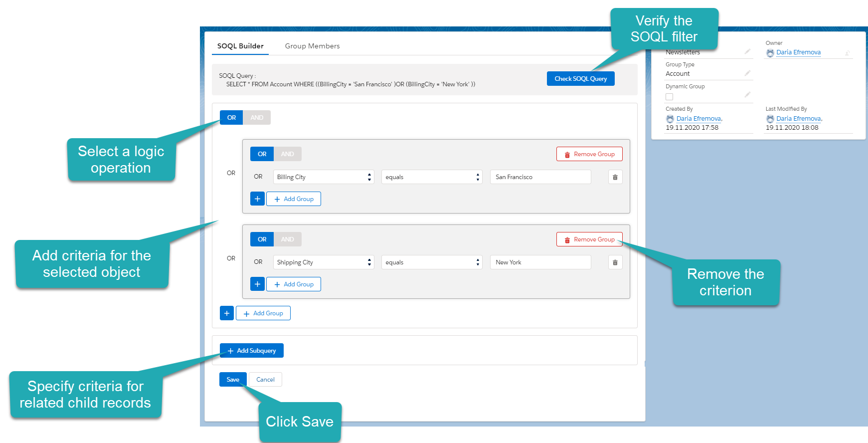Click the Created By avatar icon
This screenshot has width=868, height=443.
[x=670, y=119]
